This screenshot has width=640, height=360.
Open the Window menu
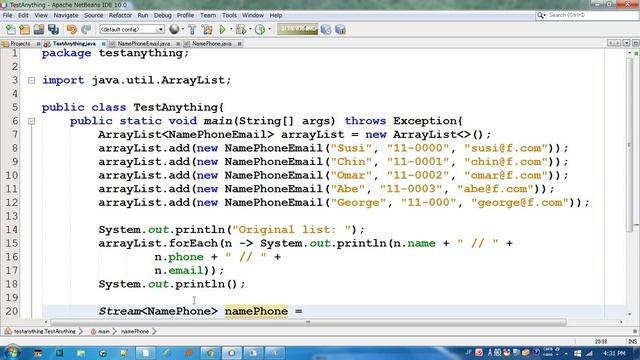[x=253, y=15]
